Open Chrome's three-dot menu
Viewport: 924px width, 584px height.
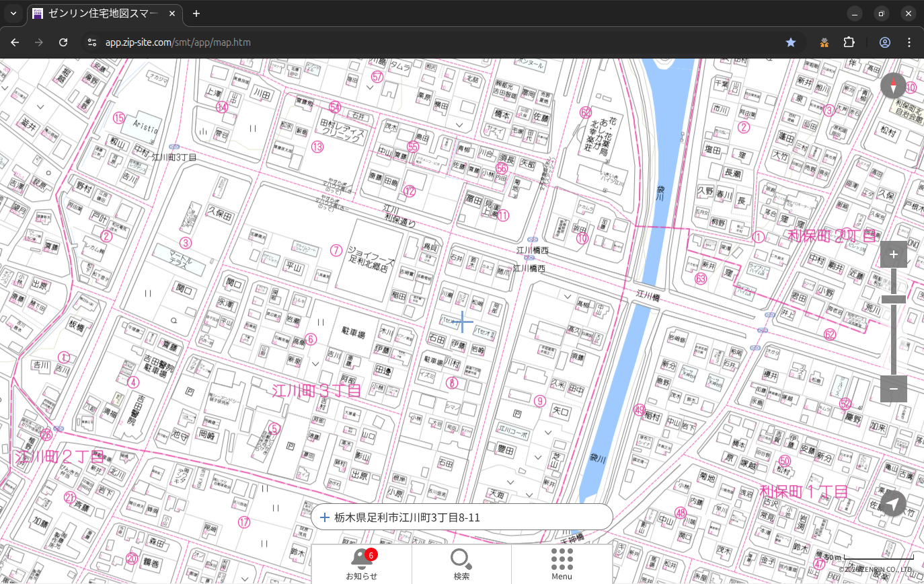[910, 42]
